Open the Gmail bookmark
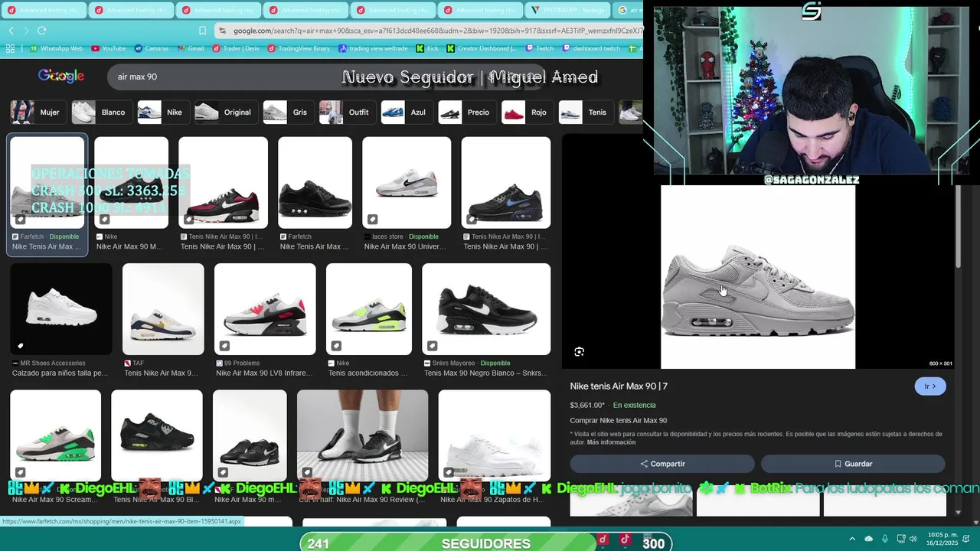This screenshot has height=551, width=980. [x=190, y=48]
